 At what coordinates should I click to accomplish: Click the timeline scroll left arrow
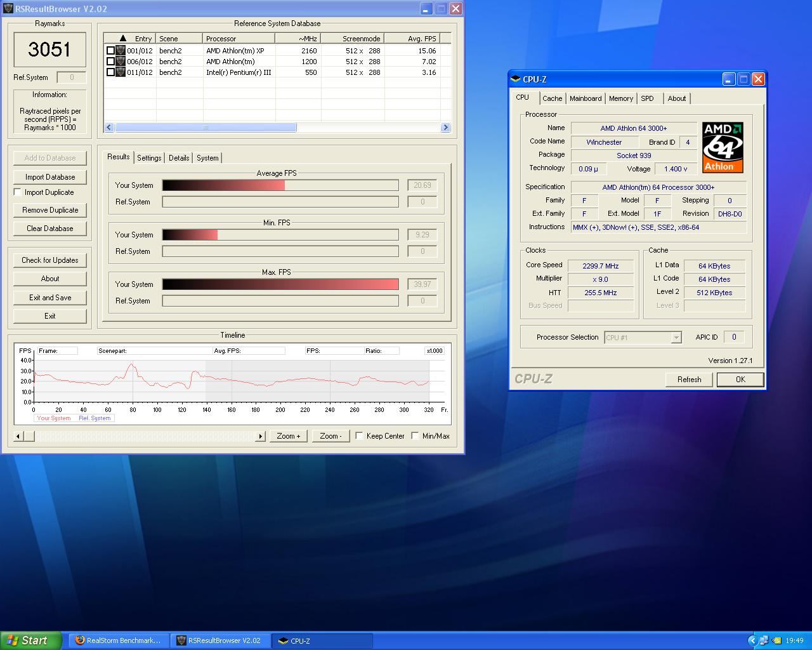[18, 436]
